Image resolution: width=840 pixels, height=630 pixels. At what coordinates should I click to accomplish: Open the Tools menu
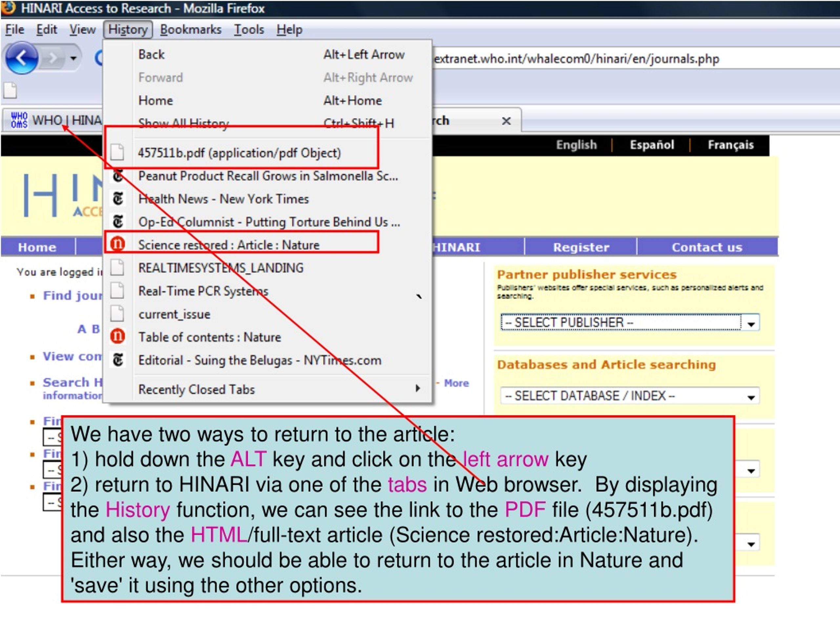[249, 29]
